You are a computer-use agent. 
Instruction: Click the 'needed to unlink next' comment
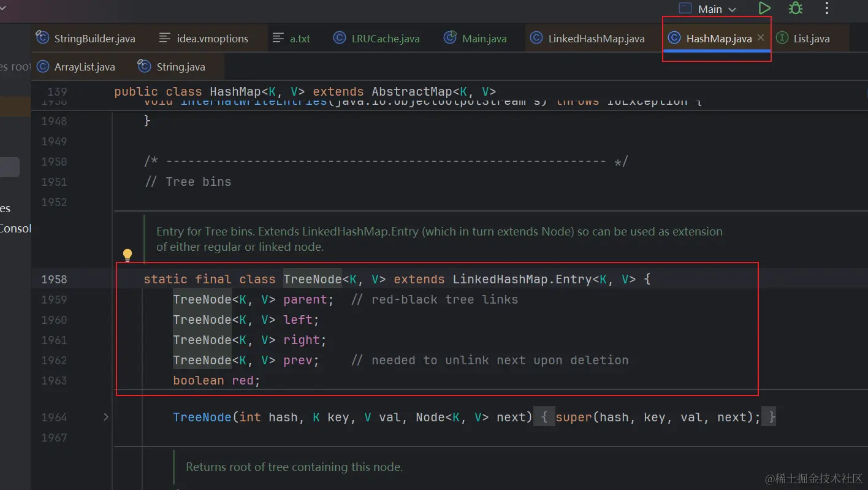point(490,360)
